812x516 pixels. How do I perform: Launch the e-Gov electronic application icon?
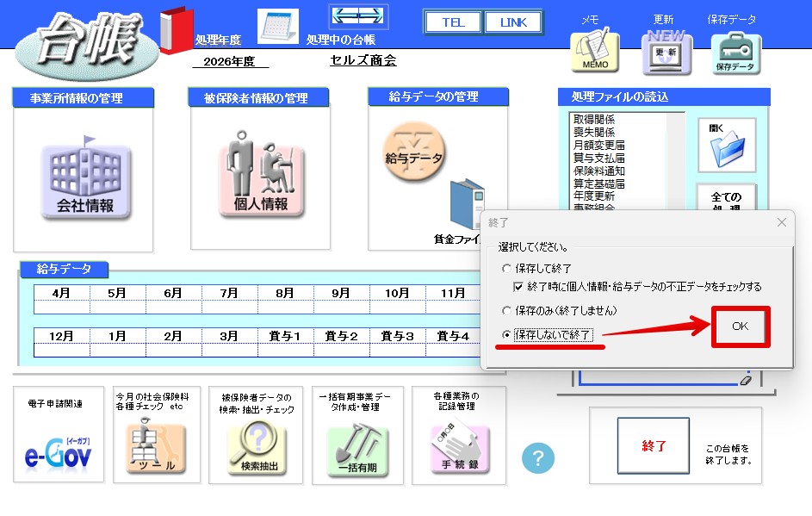tap(58, 453)
